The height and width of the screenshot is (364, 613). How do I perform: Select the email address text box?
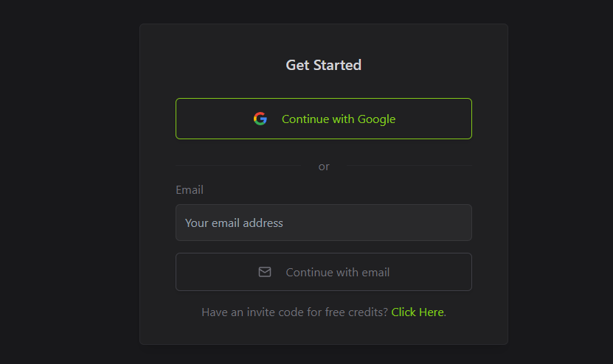coord(323,223)
